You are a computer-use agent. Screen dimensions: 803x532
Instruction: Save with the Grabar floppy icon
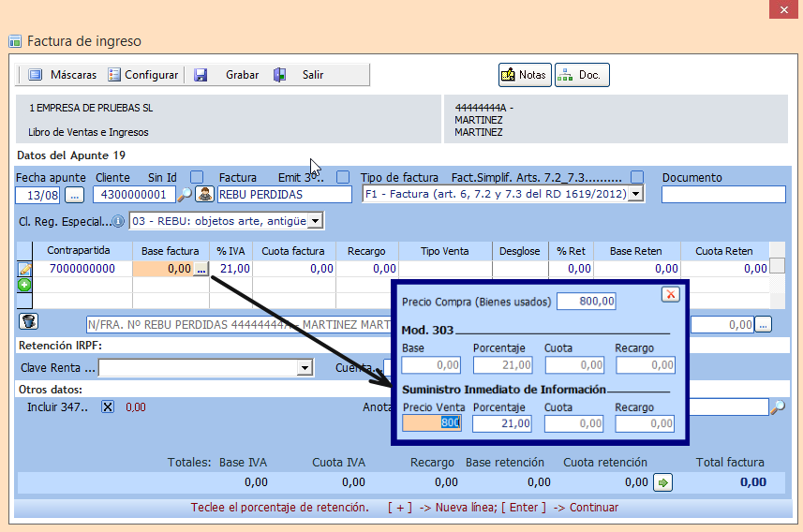point(201,75)
